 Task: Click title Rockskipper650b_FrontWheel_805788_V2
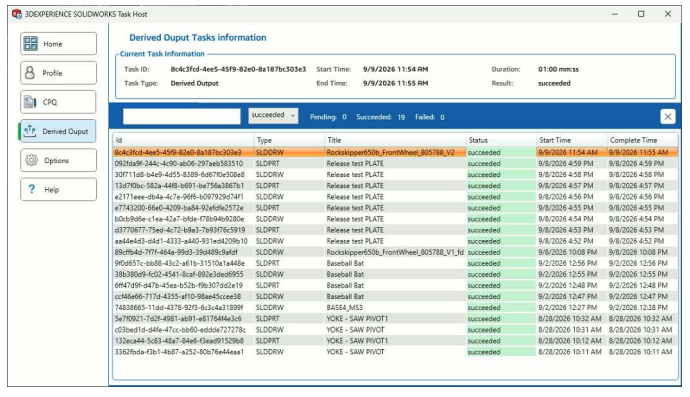click(390, 152)
